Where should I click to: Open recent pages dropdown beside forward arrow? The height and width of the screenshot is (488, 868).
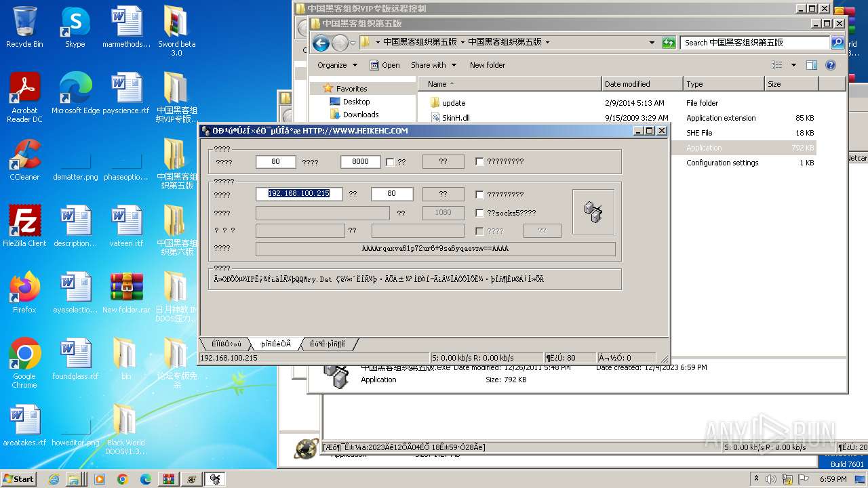pos(353,43)
